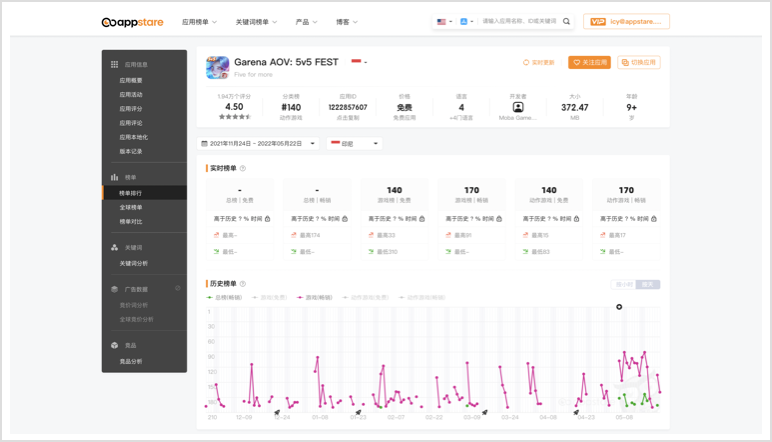Open the date range dropdown
Screen dimensions: 772x442
click(x=258, y=144)
